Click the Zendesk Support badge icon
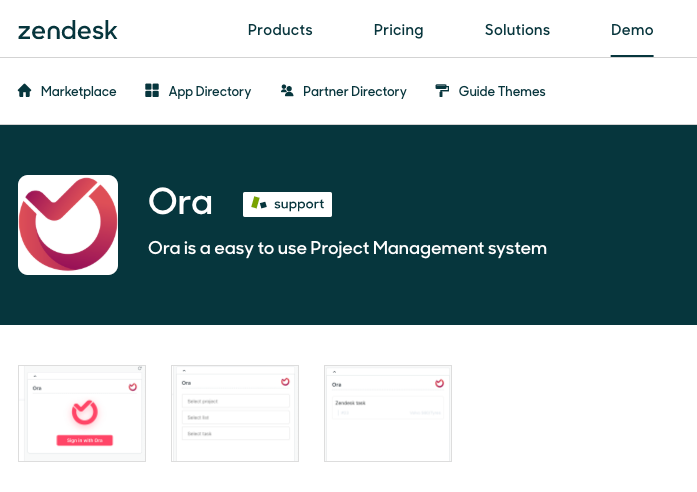 (x=259, y=204)
